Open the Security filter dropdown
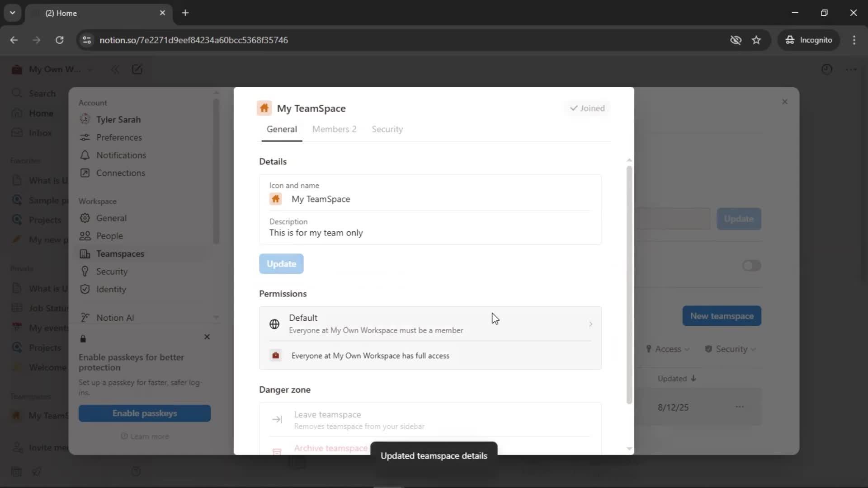The image size is (868, 488). pyautogui.click(x=730, y=349)
